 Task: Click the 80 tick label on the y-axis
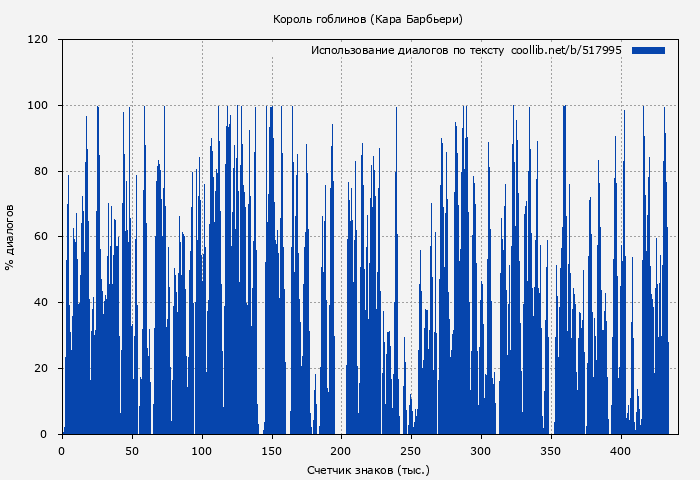[x=41, y=171]
